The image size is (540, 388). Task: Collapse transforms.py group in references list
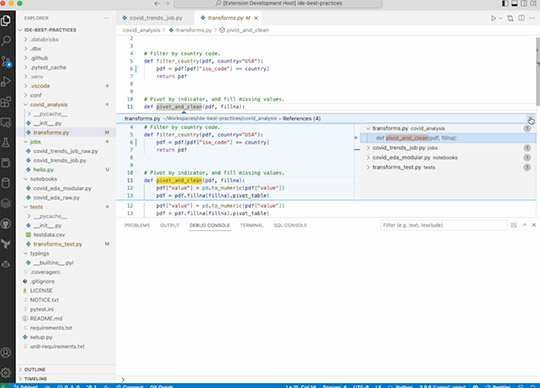point(368,128)
